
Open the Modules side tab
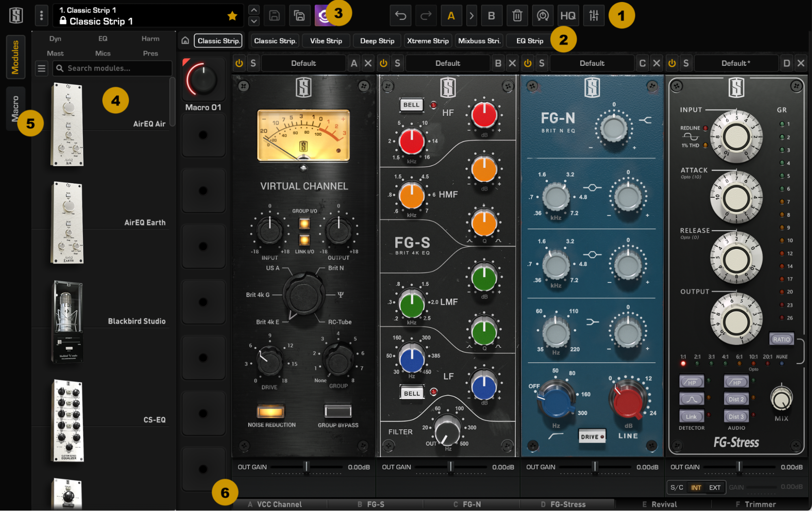pyautogui.click(x=15, y=57)
